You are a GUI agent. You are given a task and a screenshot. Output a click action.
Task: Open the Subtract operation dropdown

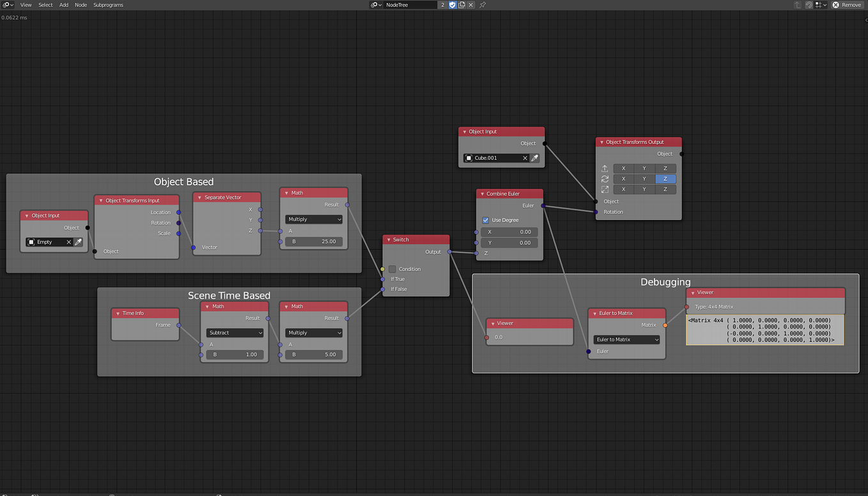[x=235, y=333]
